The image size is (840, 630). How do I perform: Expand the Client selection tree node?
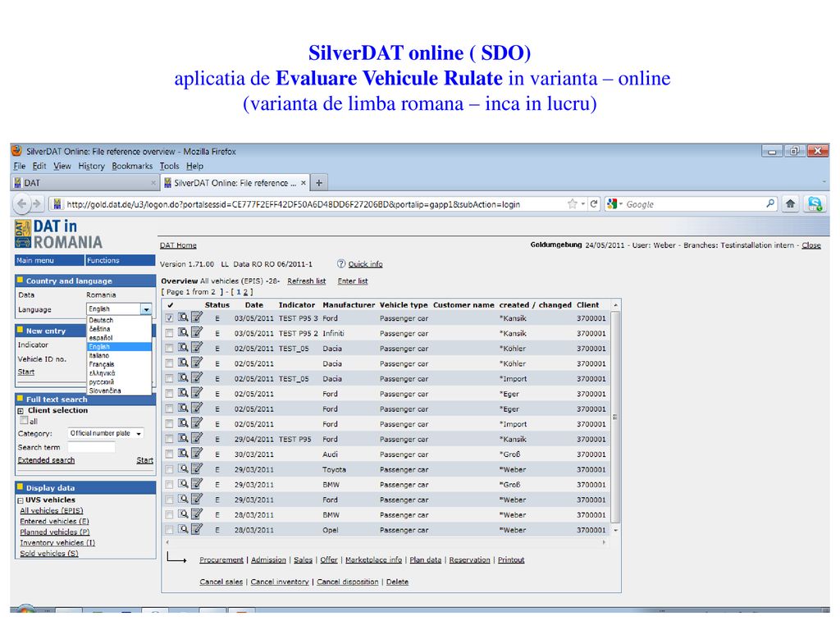tap(21, 410)
